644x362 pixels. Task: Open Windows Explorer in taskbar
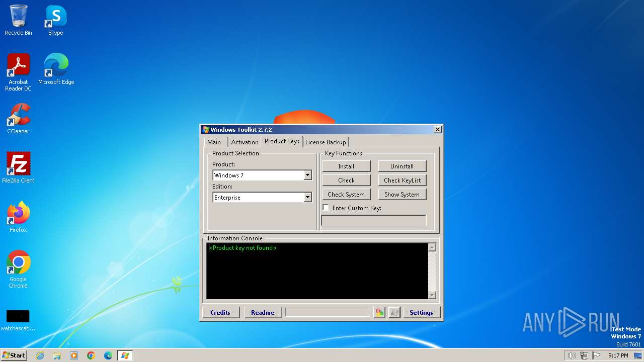pyautogui.click(x=57, y=355)
